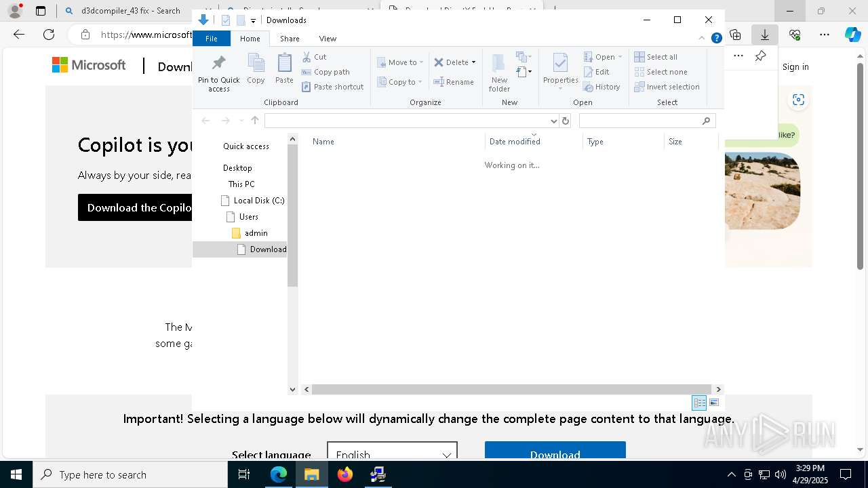868x488 pixels.
Task: Switch to the View ribbon tab
Action: tap(328, 39)
